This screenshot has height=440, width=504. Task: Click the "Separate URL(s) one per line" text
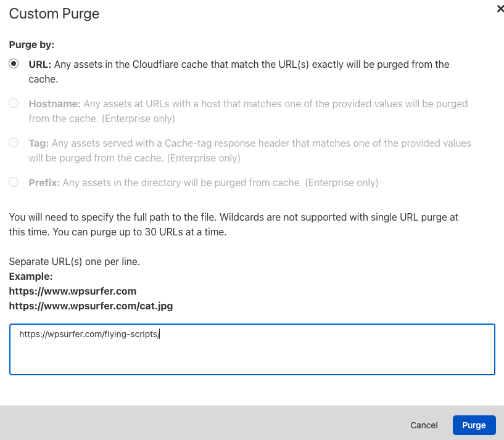click(75, 261)
